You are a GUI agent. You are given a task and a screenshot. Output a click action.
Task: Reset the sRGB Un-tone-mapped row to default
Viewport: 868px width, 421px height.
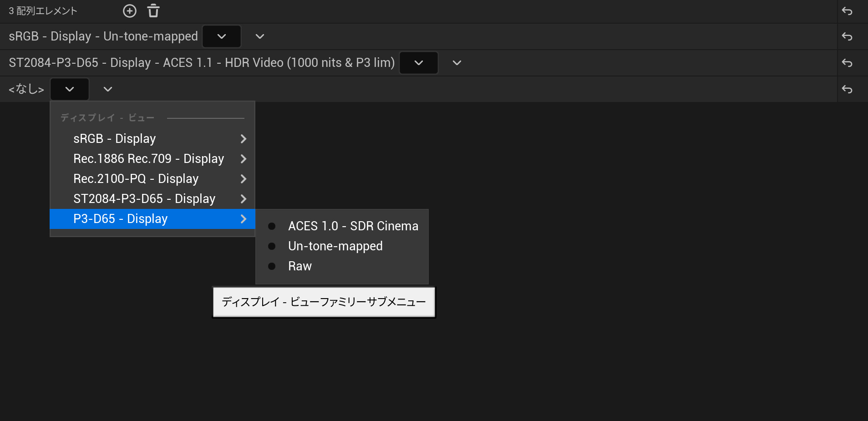pyautogui.click(x=847, y=36)
